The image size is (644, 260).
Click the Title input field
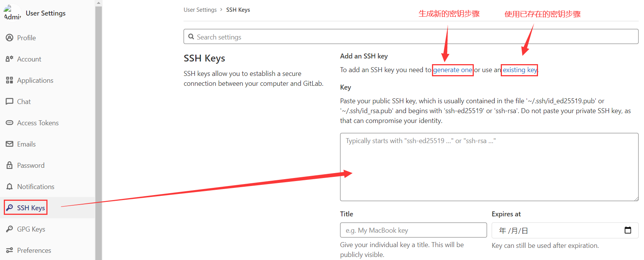tap(413, 230)
